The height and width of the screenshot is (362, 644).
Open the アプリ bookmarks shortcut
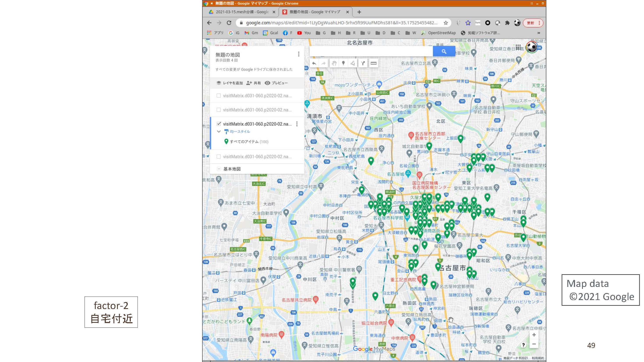215,33
